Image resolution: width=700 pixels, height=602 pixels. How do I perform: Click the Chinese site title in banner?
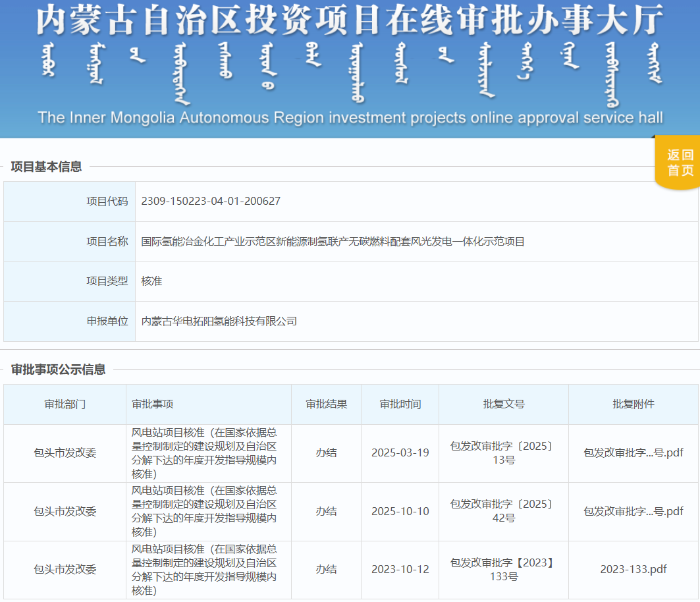click(x=349, y=20)
